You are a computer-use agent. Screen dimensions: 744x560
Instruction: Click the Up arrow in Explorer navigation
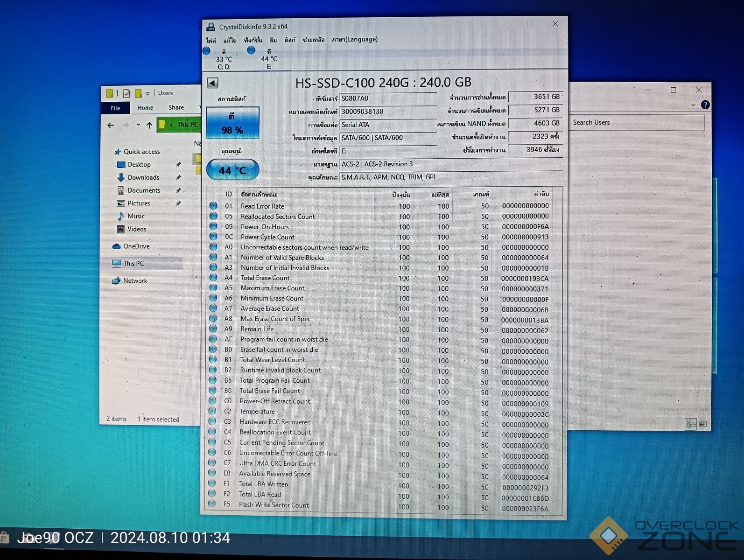click(149, 125)
